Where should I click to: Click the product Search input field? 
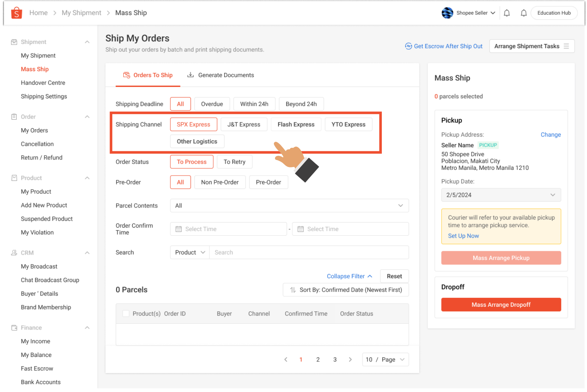(x=309, y=253)
